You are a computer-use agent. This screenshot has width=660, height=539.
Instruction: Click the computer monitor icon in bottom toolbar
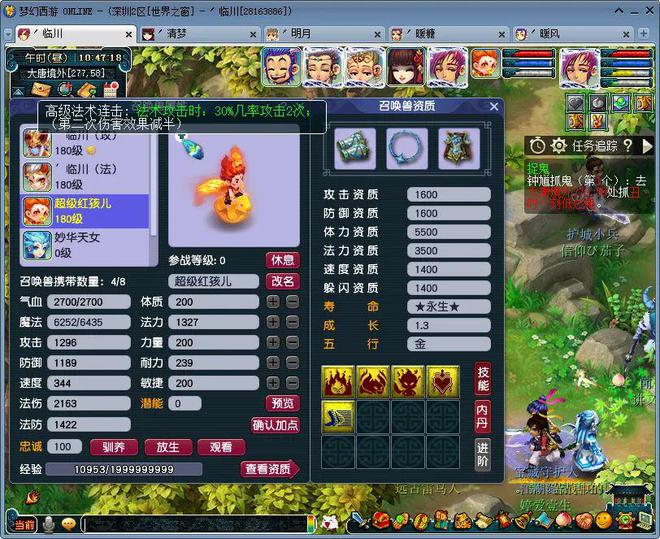coord(644,520)
